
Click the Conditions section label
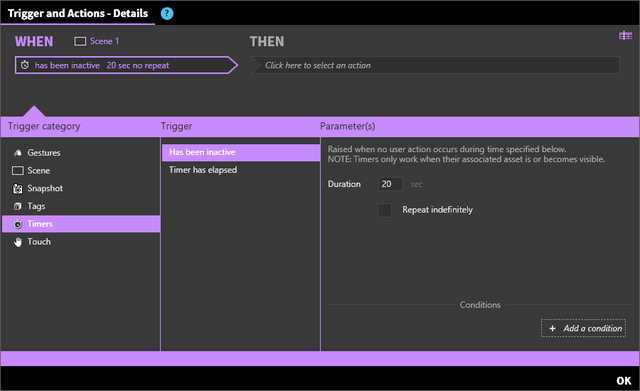(x=480, y=305)
